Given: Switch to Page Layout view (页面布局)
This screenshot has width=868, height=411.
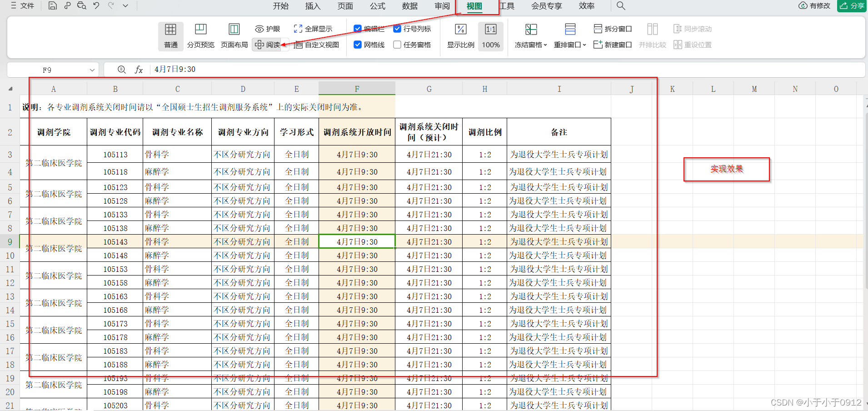Looking at the screenshot, I should pyautogui.click(x=234, y=36).
